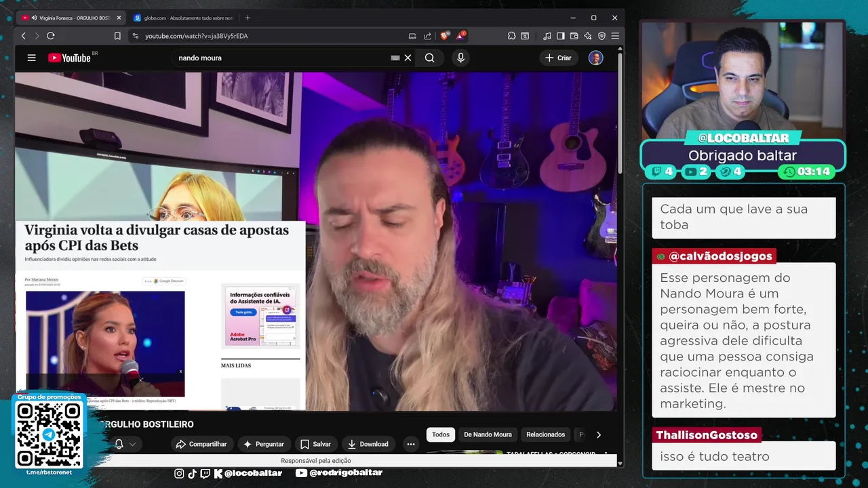This screenshot has height=488, width=868.
Task: Bookmark this page in browser toolbar
Action: pyautogui.click(x=117, y=36)
